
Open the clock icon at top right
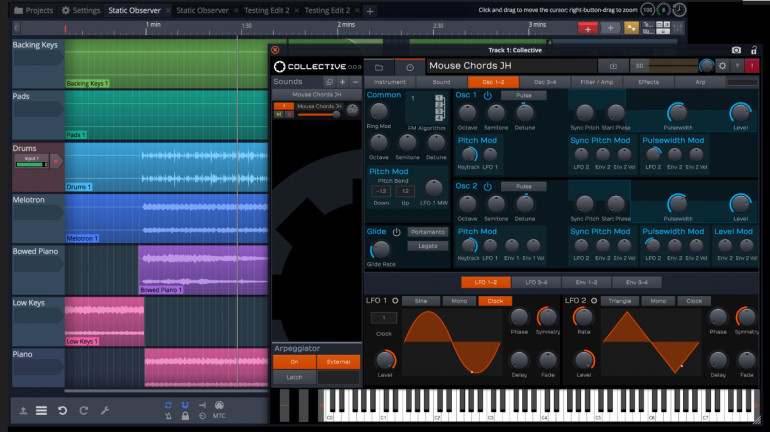pyautogui.click(x=679, y=10)
